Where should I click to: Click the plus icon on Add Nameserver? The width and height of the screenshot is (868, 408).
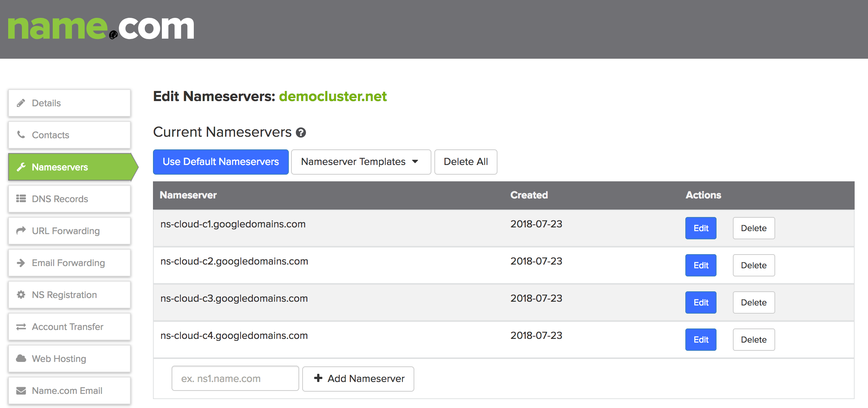[318, 378]
